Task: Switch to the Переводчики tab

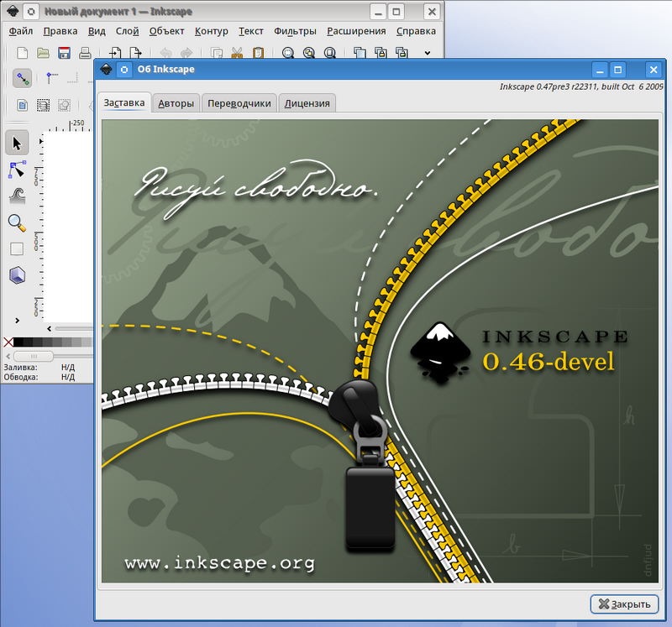Action: point(239,103)
